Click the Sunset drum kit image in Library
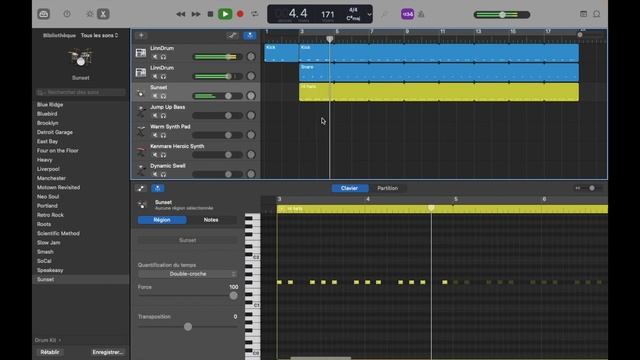 (x=80, y=58)
